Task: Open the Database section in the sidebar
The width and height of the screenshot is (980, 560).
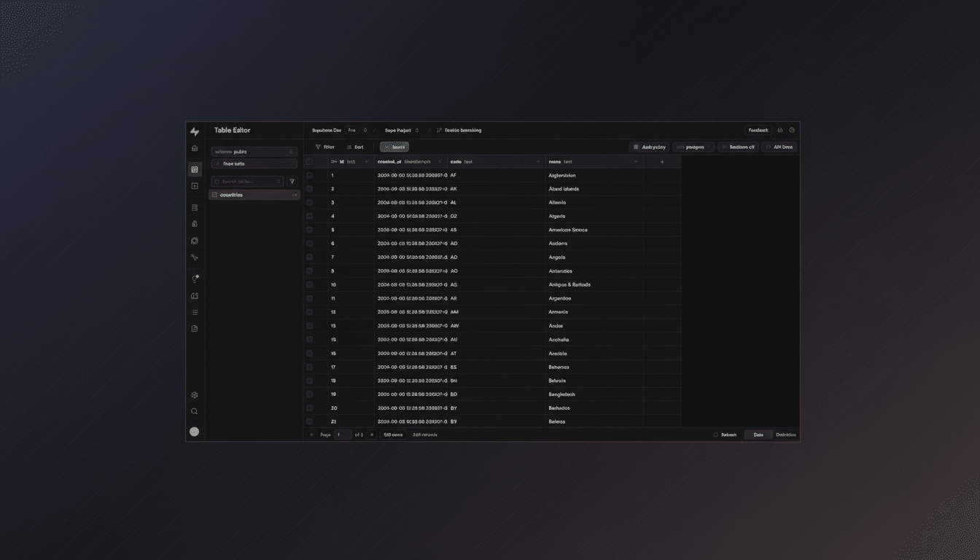Action: click(194, 207)
